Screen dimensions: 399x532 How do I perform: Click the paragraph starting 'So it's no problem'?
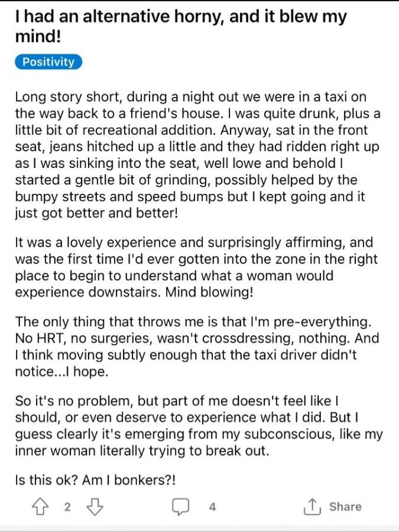pos(199,426)
